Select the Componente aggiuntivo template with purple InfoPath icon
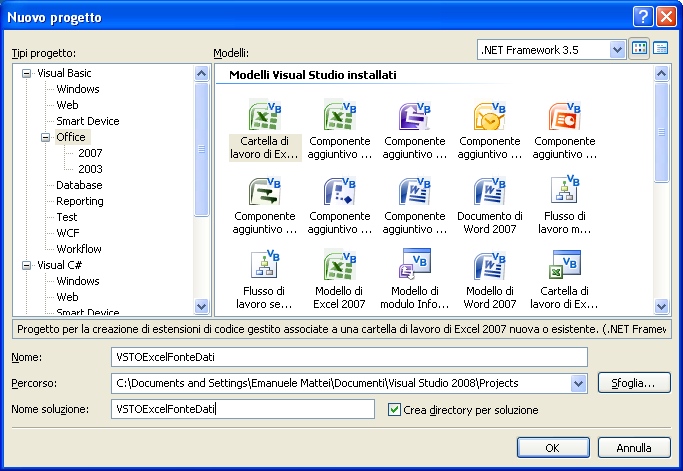Viewport: 683px width, 471px height. (x=415, y=130)
